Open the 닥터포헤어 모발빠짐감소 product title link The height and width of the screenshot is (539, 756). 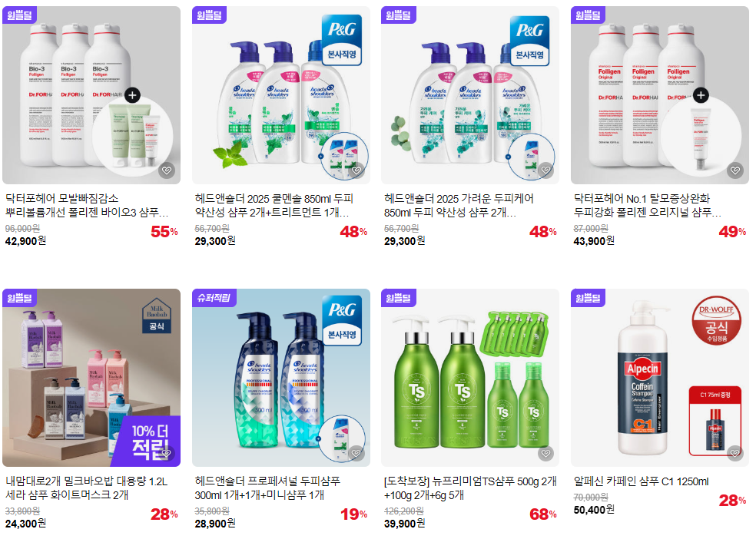(x=88, y=205)
